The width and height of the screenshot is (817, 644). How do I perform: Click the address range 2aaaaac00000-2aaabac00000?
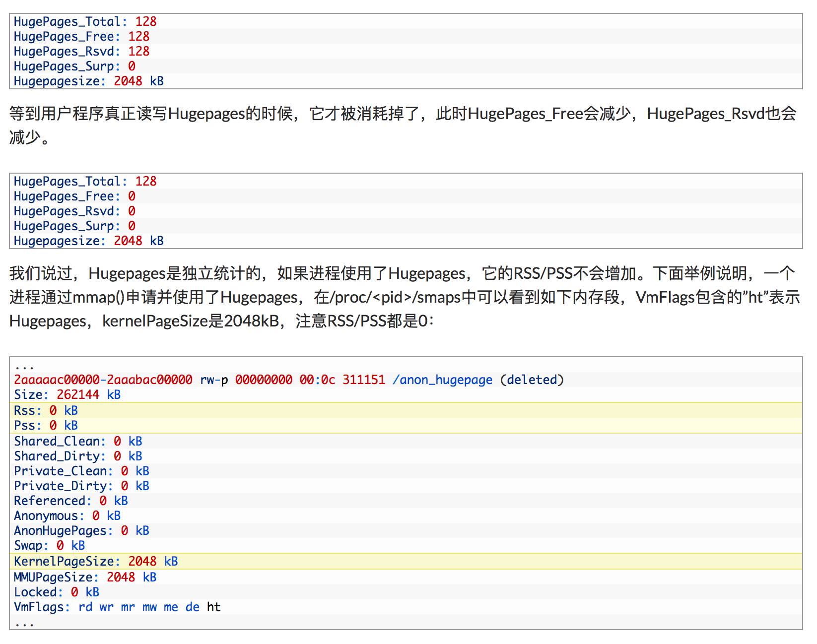(103, 380)
